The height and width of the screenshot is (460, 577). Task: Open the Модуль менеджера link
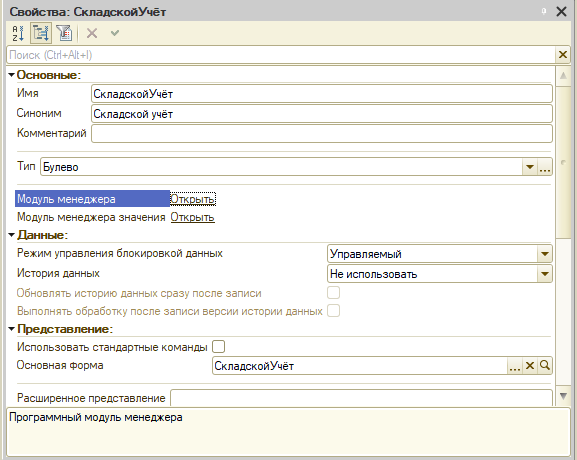tap(192, 199)
